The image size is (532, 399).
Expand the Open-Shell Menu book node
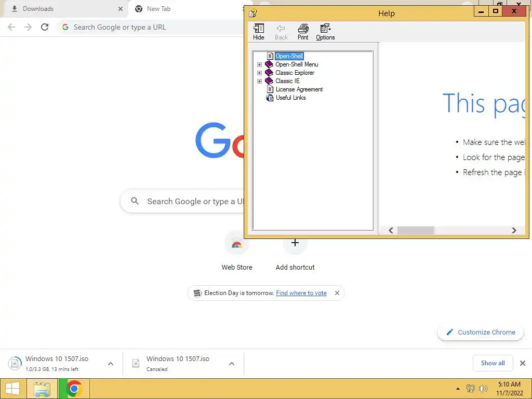point(260,64)
